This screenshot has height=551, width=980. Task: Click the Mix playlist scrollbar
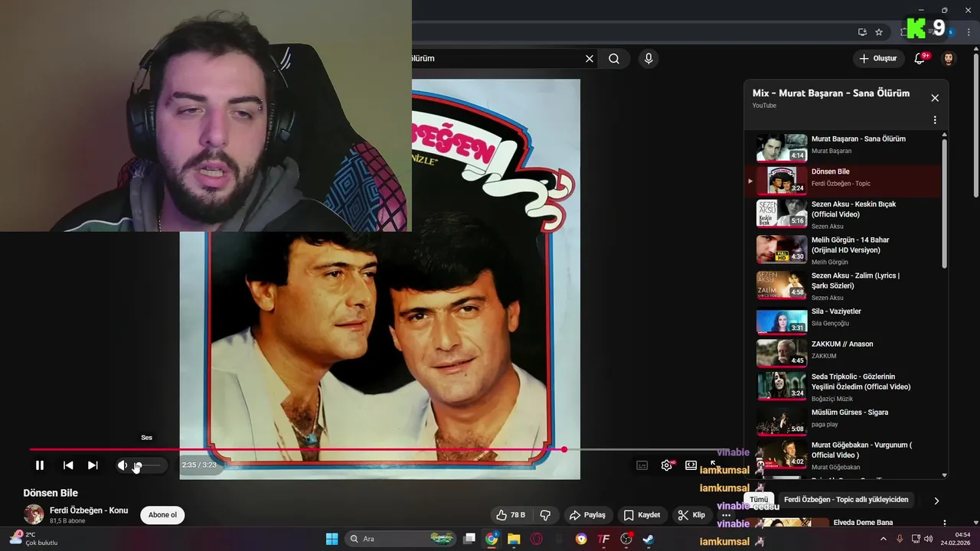(x=944, y=204)
